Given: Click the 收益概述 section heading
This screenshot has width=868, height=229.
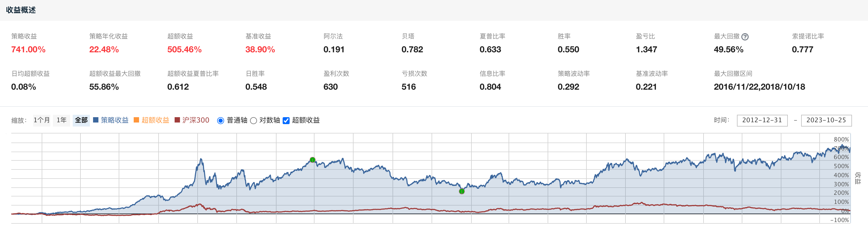Looking at the screenshot, I should point(21,10).
